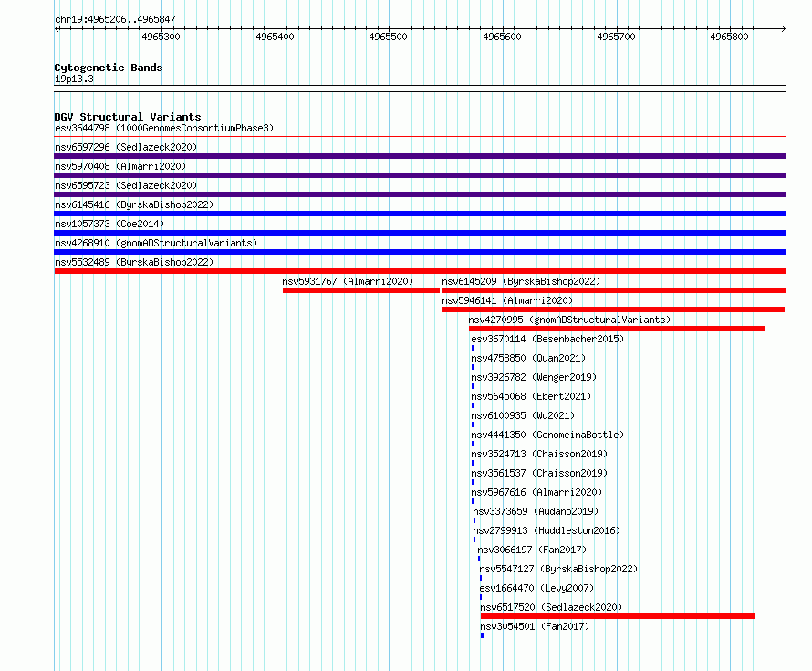The height and width of the screenshot is (671, 812).
Task: Click the red bar under nsv6517520
Action: tap(618, 616)
